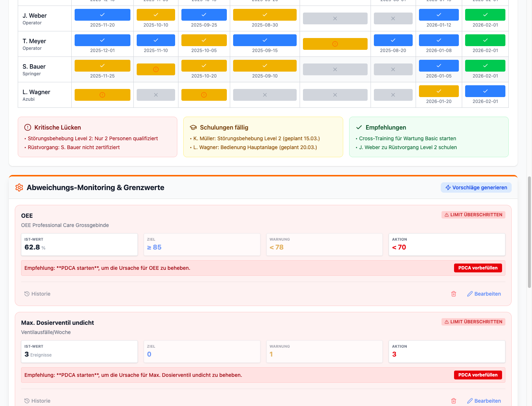Click T. Meyer's orange warning skill cell
The width and height of the screenshot is (532, 406).
[x=335, y=44]
